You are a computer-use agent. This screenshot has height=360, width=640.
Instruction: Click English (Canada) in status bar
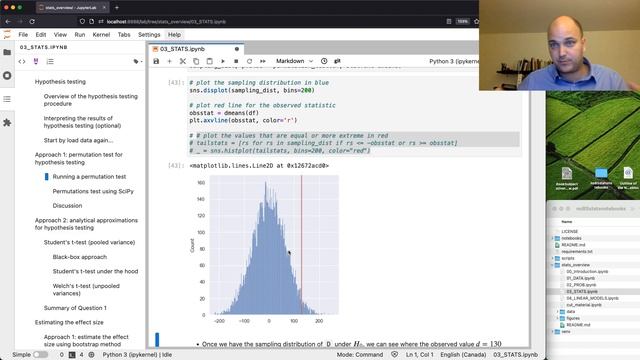pyautogui.click(x=463, y=355)
